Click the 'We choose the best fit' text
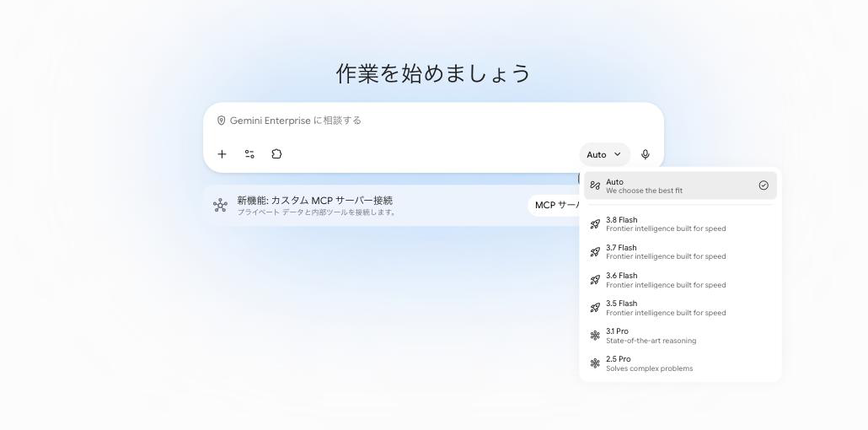 coord(644,191)
